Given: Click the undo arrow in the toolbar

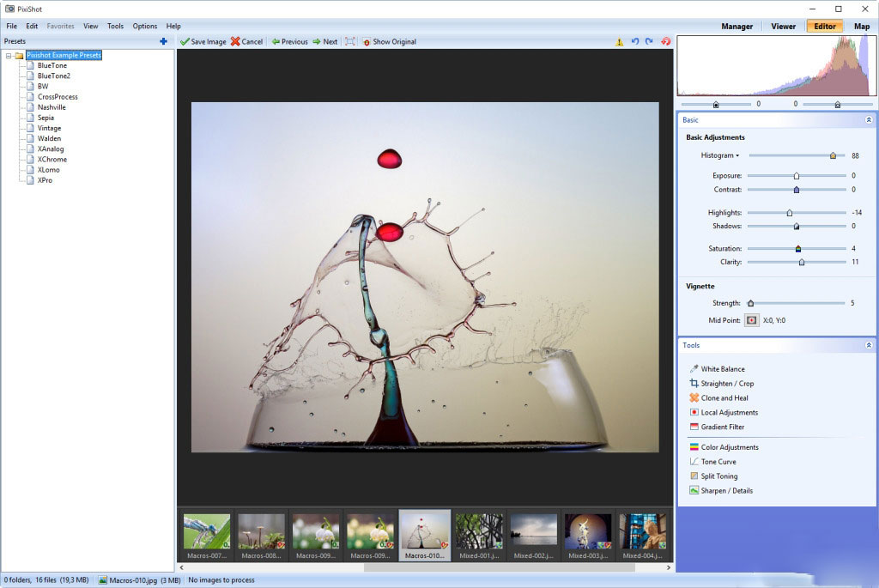Looking at the screenshot, I should point(635,41).
